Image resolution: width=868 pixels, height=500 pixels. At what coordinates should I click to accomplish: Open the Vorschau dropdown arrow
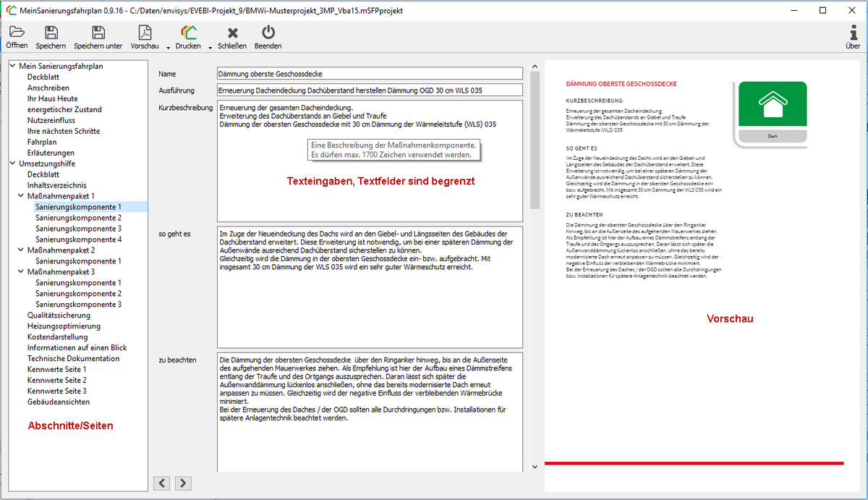[168, 47]
